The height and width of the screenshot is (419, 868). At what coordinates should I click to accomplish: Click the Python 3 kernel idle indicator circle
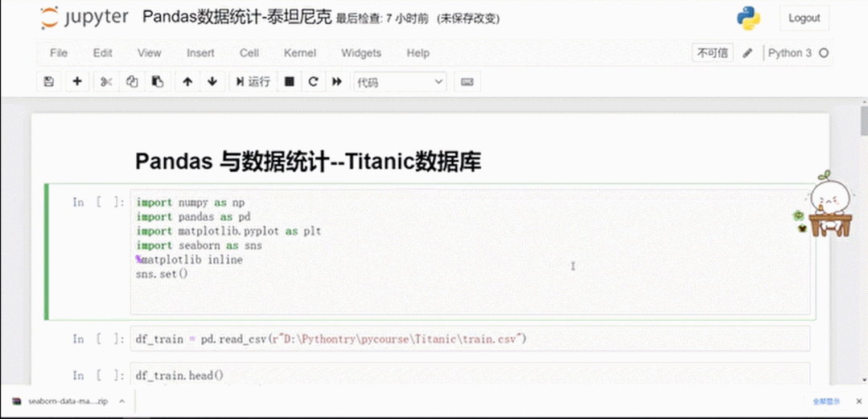823,53
